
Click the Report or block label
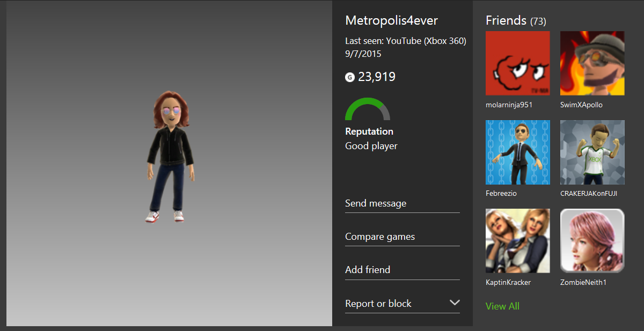pyautogui.click(x=378, y=304)
